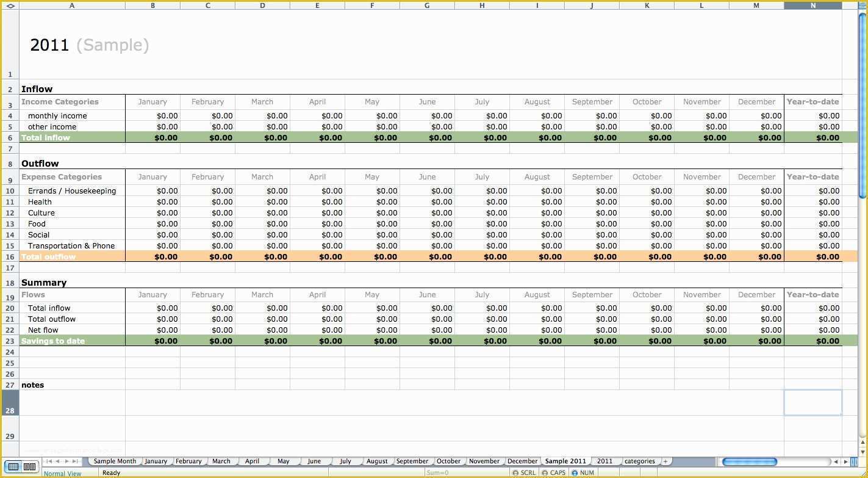Viewport: 868px width, 478px height.
Task: Add a new sheet with the plus tab
Action: (x=665, y=462)
